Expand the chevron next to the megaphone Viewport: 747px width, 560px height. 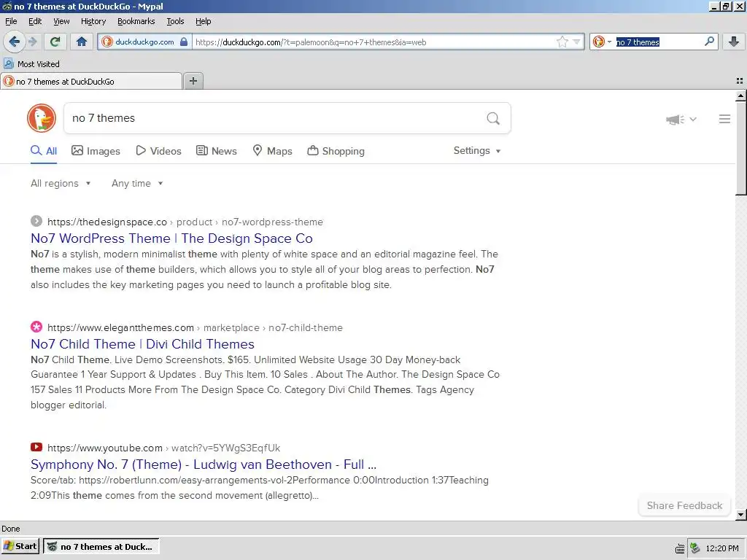click(x=693, y=119)
